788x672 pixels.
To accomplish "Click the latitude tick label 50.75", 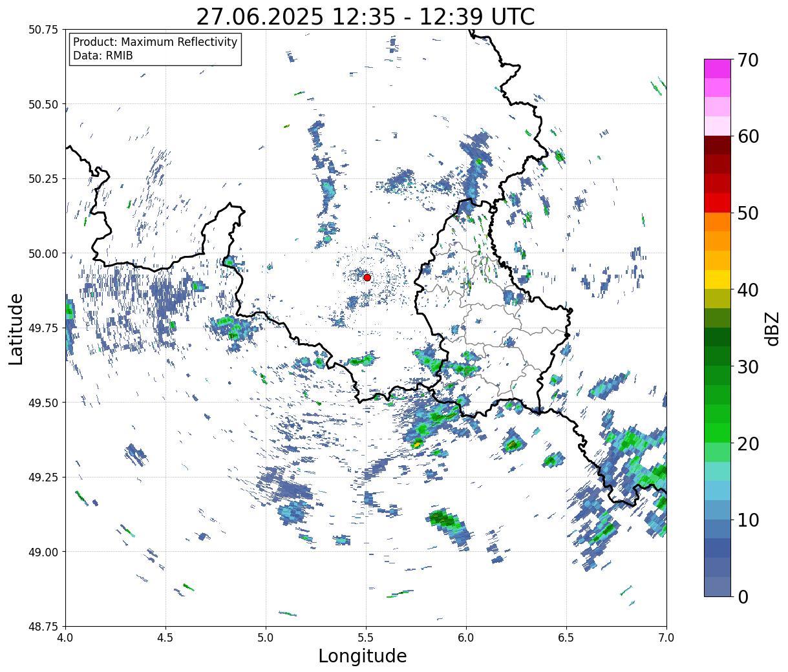I will pyautogui.click(x=43, y=30).
